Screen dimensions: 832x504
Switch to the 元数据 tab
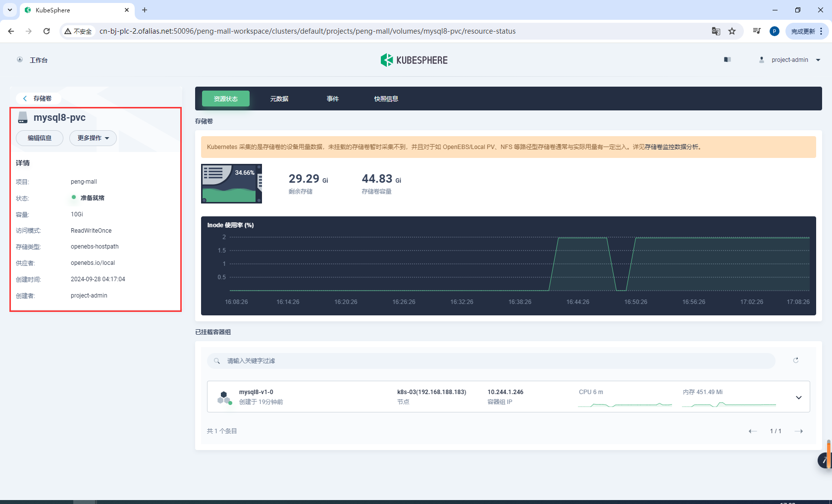point(279,99)
